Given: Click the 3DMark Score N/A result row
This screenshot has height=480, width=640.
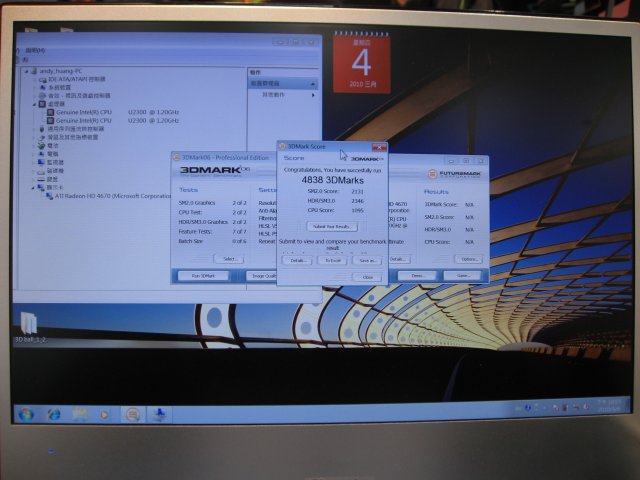Looking at the screenshot, I should 449,204.
